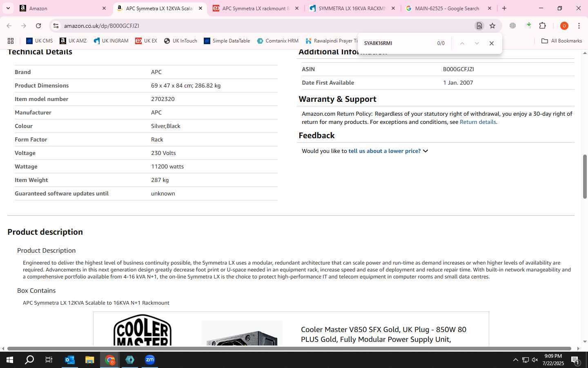
Task: Click the vertical scrollbar thumb
Action: click(585, 177)
